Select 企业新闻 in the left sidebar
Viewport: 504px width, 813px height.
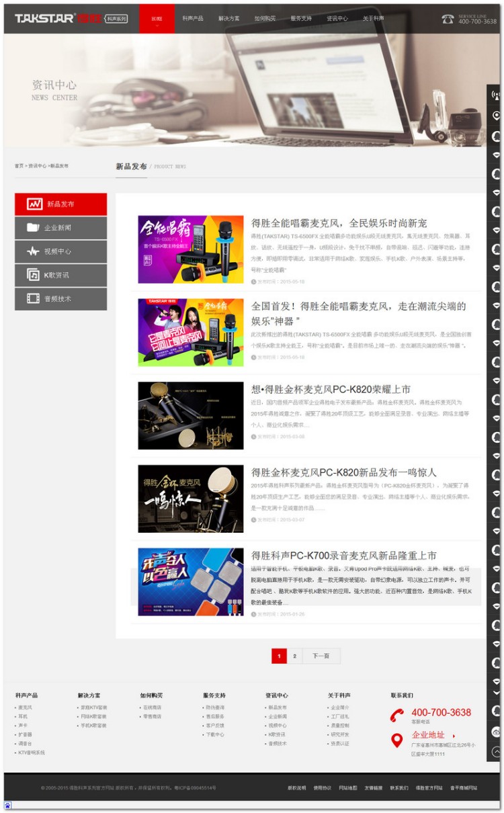[60, 228]
